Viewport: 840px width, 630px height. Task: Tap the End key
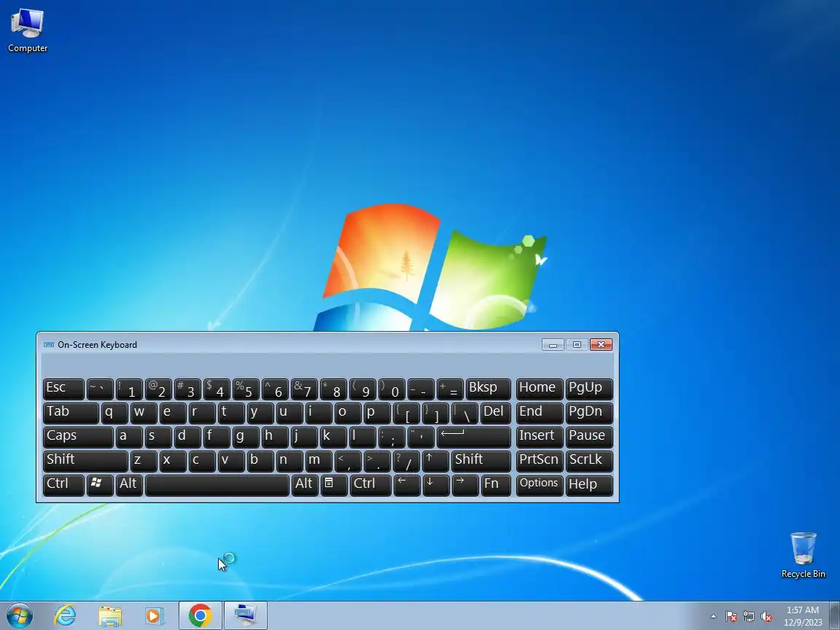(540, 413)
